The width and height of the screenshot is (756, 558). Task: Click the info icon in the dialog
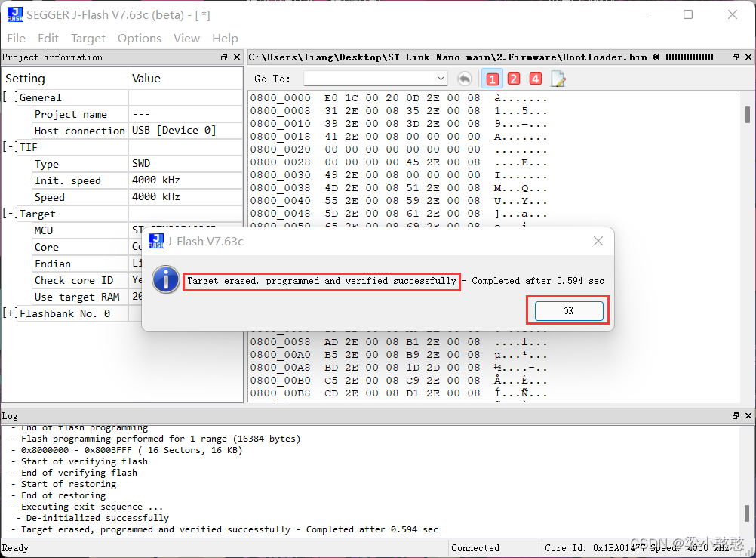pos(165,279)
